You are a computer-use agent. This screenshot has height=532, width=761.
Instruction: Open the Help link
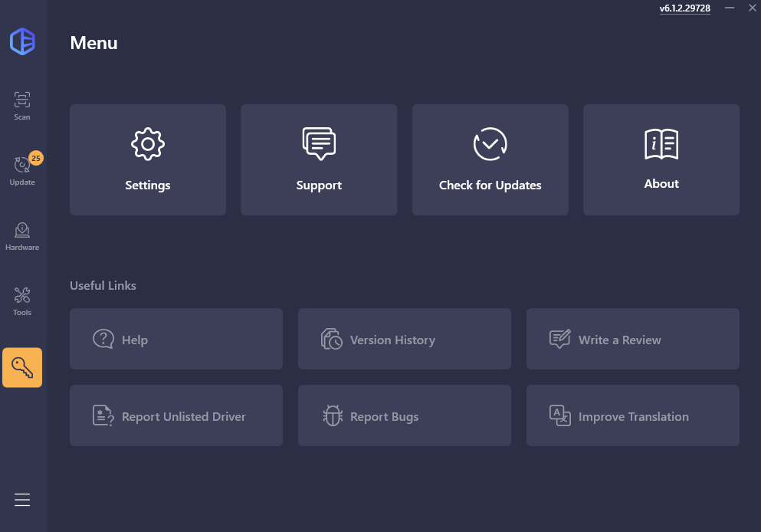[176, 340]
